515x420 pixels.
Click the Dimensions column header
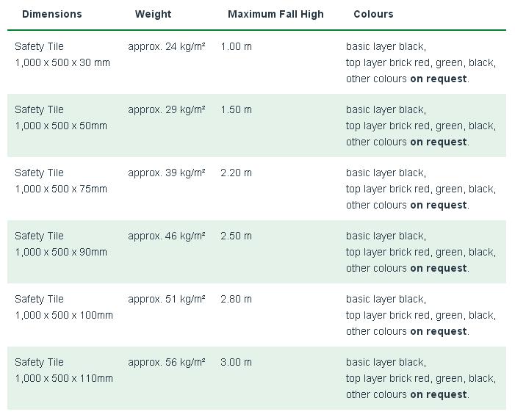52,14
